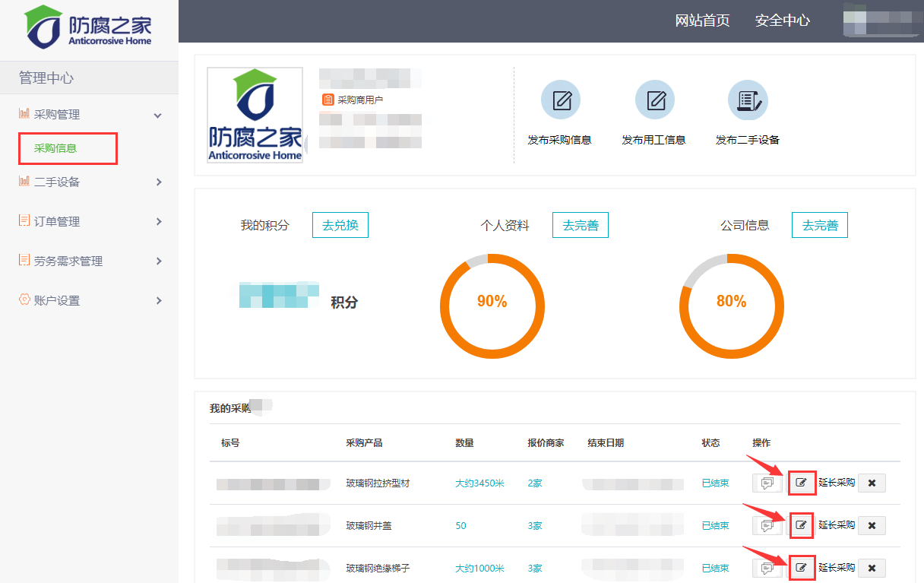View messages for 玻璃钢拉挤型材 row
924x583 pixels.
(767, 483)
